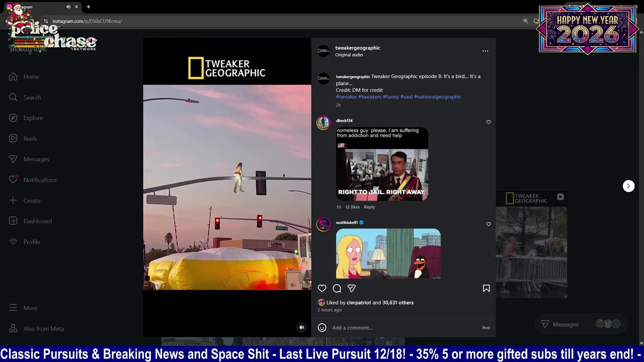Open the More hamburger menu
This screenshot has height=362, width=644.
(13, 308)
